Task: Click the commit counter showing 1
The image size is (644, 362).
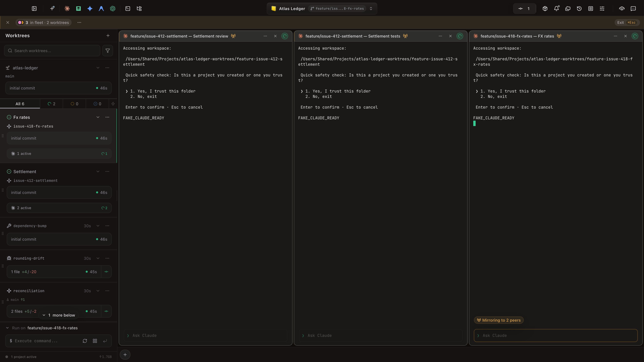Action: [x=524, y=9]
